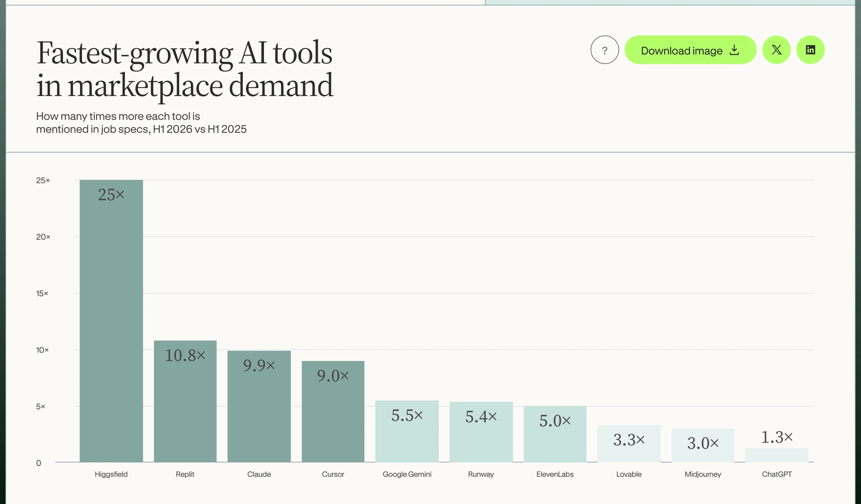
Task: Click the Claude 9.9× bar
Action: point(259,406)
